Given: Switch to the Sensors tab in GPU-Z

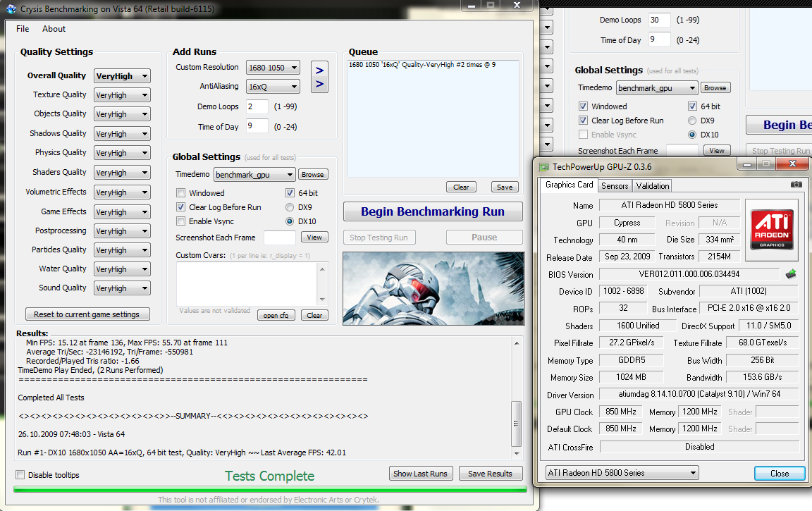Looking at the screenshot, I should (x=615, y=186).
